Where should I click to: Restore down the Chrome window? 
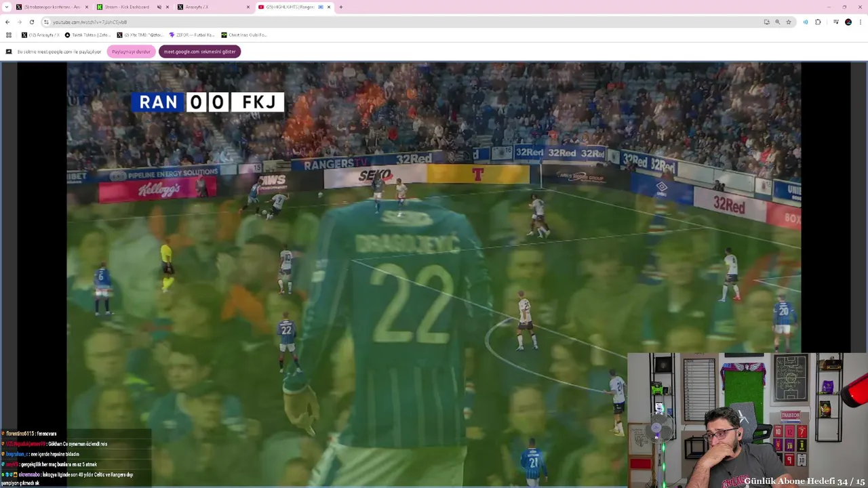click(x=844, y=7)
